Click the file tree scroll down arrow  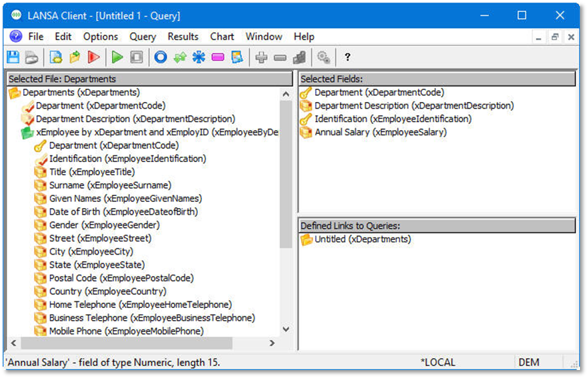click(286, 329)
